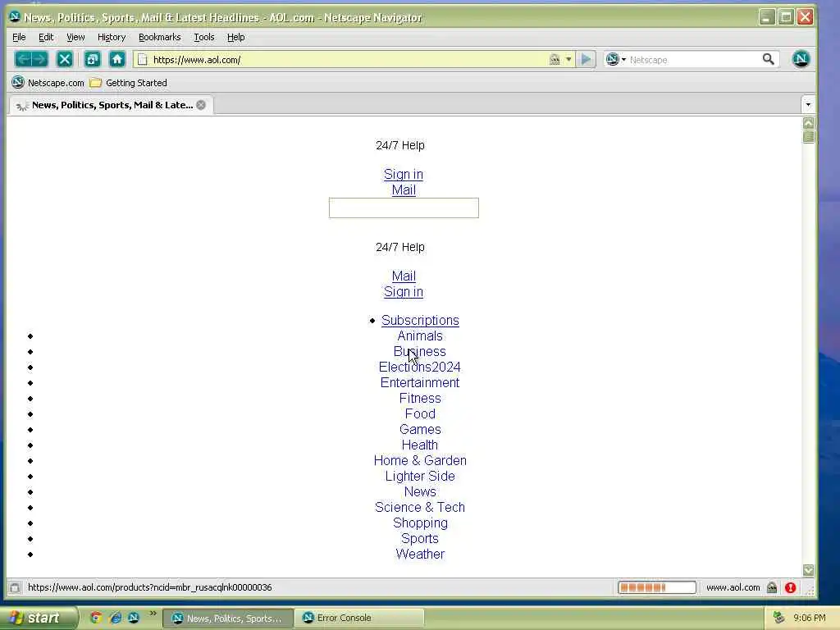This screenshot has height=630, width=840.
Task: Click the search magnifier icon
Action: (768, 59)
